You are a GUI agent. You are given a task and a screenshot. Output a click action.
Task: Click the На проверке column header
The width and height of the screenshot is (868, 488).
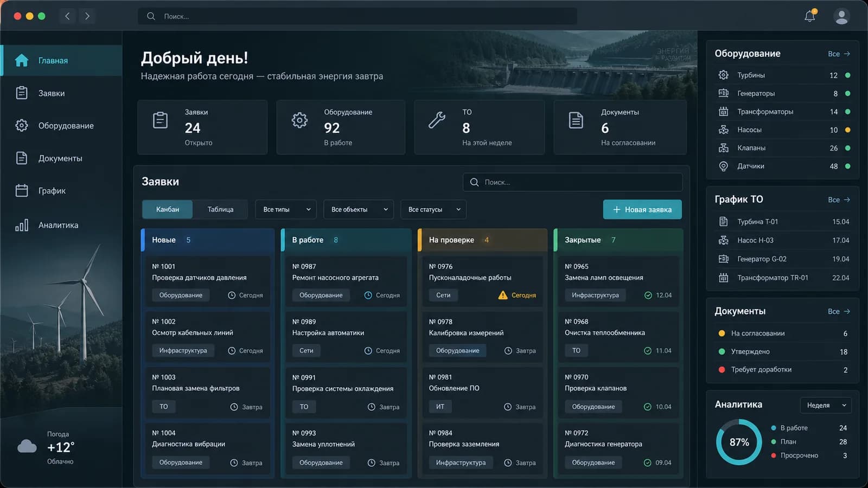point(482,240)
